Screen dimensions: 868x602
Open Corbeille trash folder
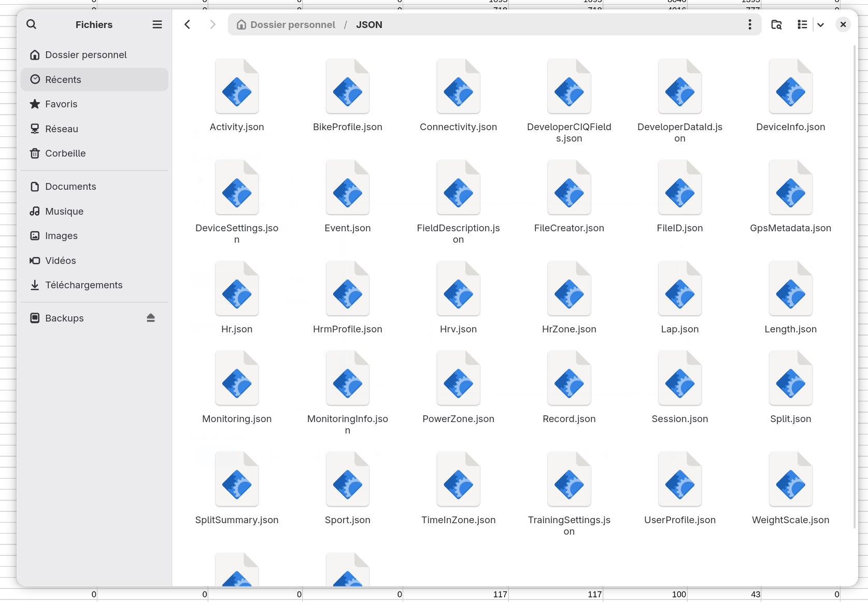tap(94, 153)
